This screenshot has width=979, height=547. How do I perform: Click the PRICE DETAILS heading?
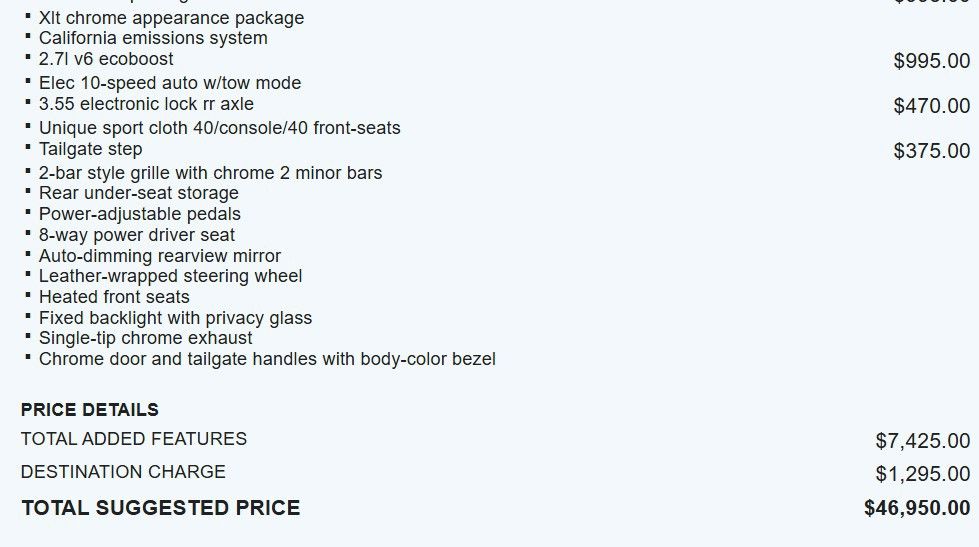click(x=90, y=410)
